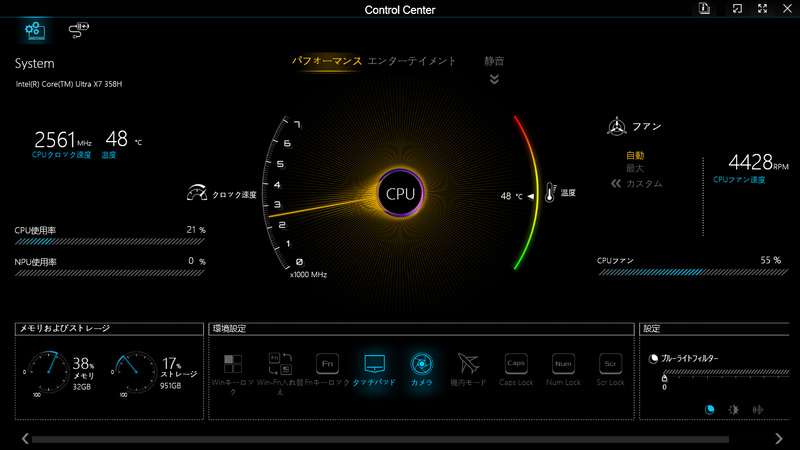This screenshot has width=800, height=450.
Task: Select the エンターテイメント power mode
Action: [411, 61]
